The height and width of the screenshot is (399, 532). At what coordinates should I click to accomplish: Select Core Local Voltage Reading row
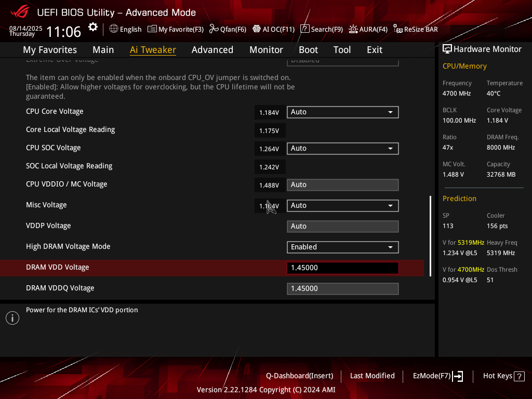(71, 129)
